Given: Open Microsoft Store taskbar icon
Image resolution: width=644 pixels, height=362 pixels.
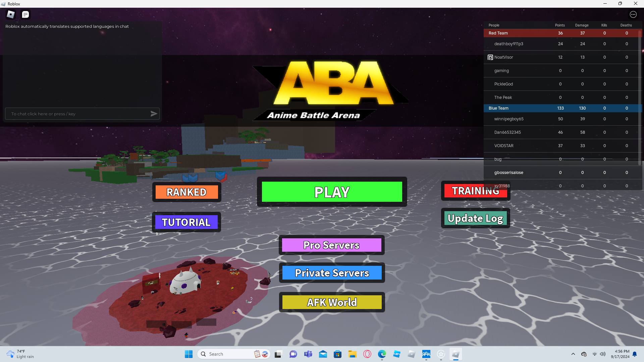Looking at the screenshot, I should pos(337,354).
